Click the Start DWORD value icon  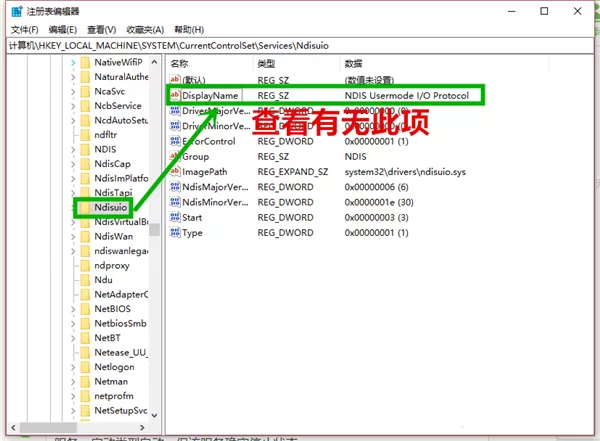[x=175, y=217]
